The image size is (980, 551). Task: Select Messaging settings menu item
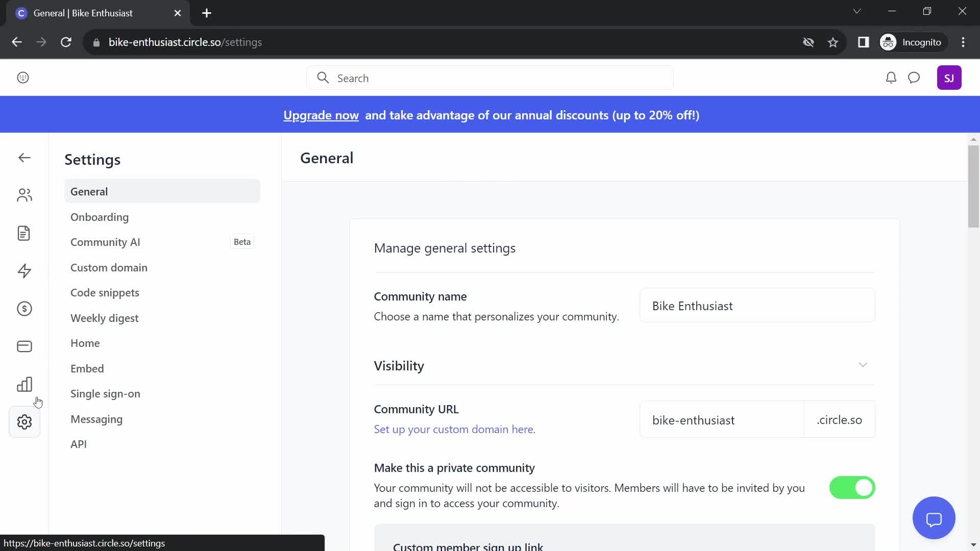pos(96,419)
